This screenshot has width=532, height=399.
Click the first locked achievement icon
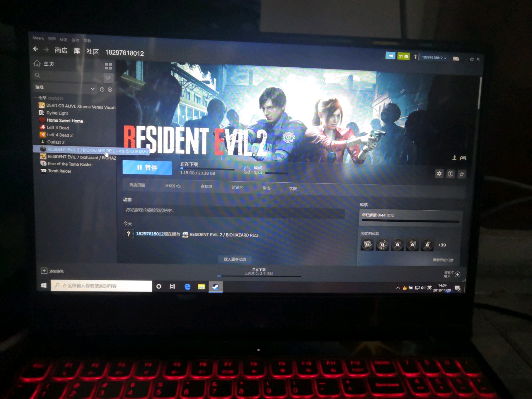(367, 244)
